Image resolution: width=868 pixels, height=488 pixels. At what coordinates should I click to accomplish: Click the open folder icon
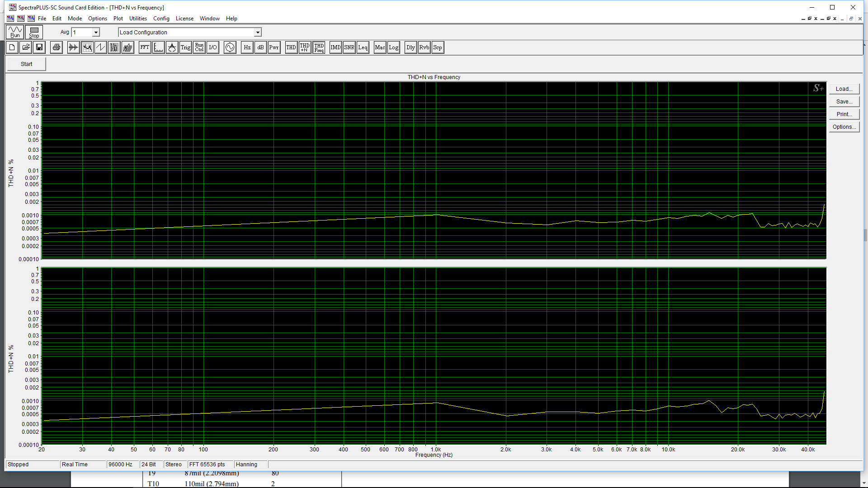click(26, 47)
